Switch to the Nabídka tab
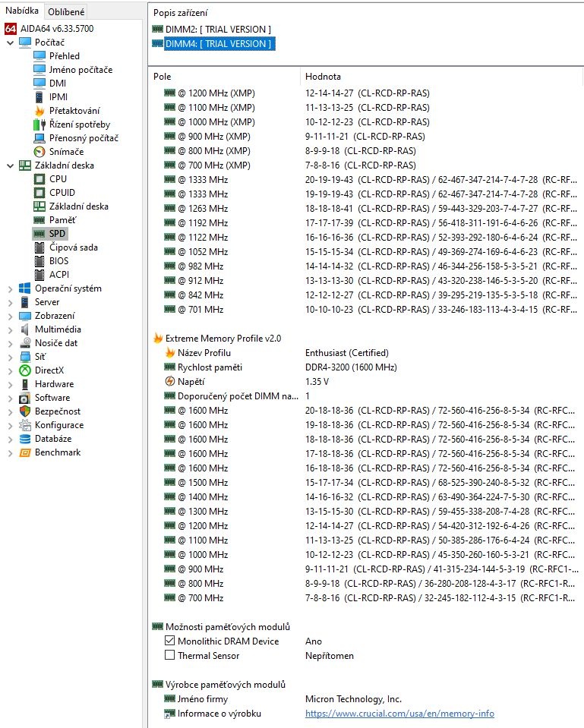The width and height of the screenshot is (584, 728). pos(21,11)
